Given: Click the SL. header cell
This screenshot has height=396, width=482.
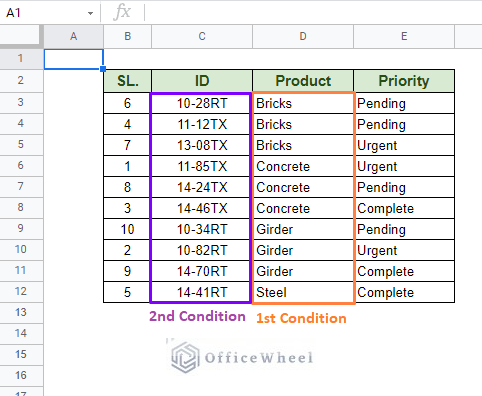Looking at the screenshot, I should (128, 81).
